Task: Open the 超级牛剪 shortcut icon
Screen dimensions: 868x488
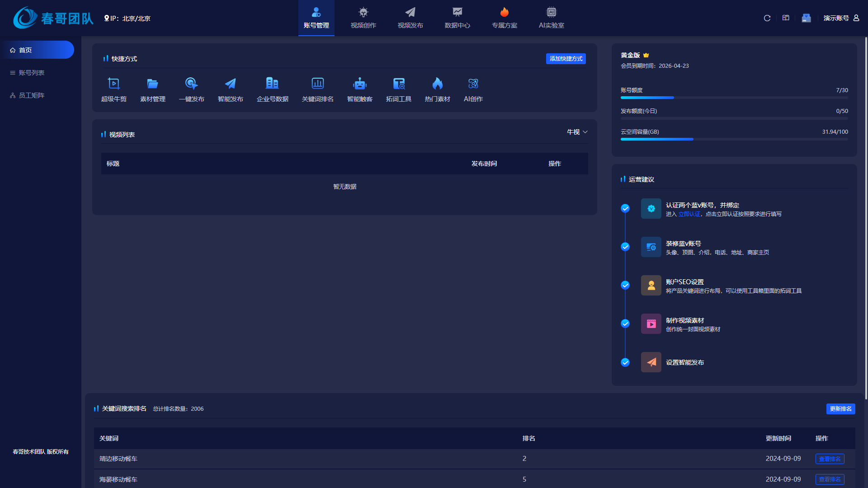Action: click(x=113, y=84)
